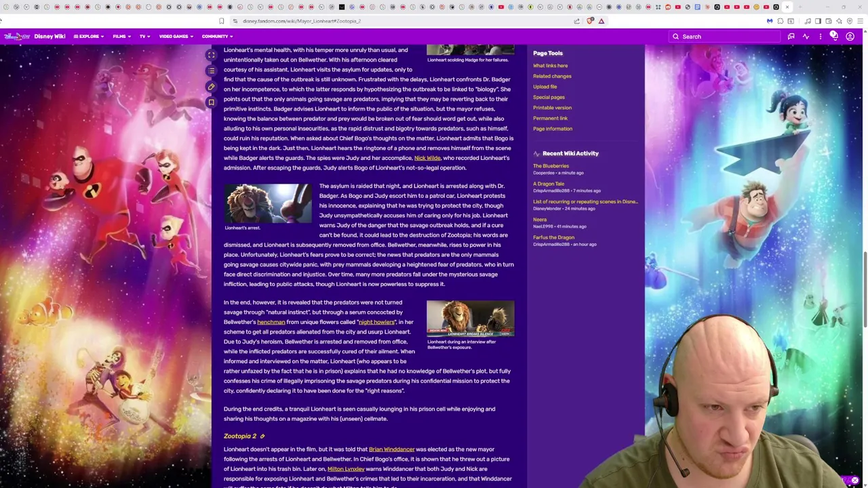Open A Dragon Tale recent activity link
The image size is (868, 488).
pos(549,184)
